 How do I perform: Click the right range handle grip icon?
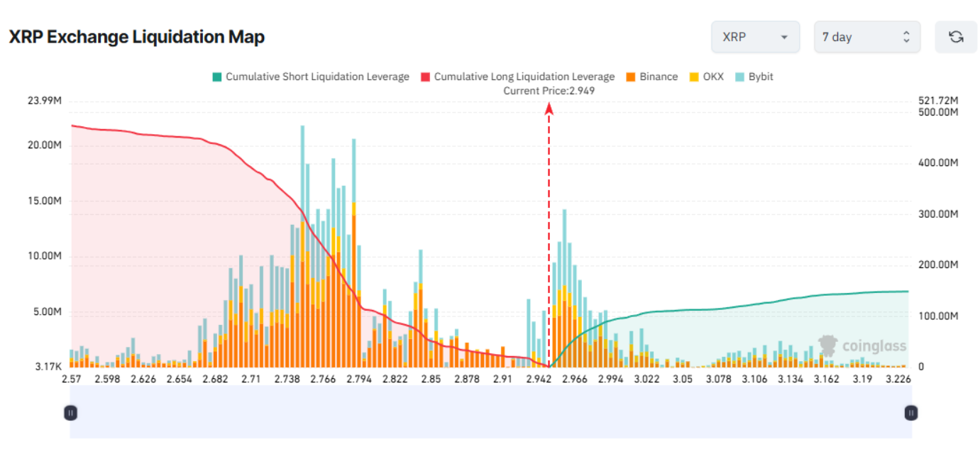[911, 412]
